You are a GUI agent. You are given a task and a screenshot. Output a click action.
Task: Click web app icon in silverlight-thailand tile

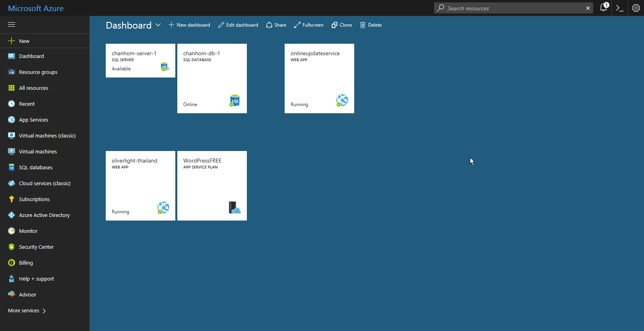point(163,208)
